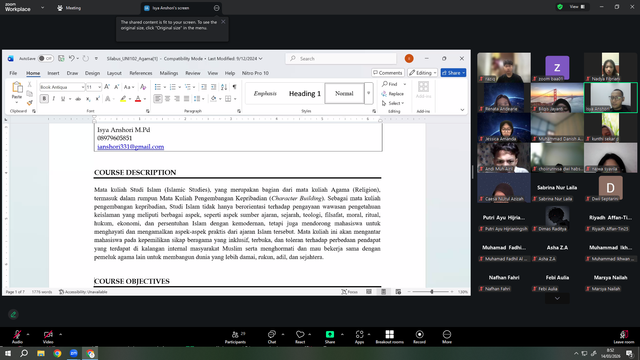Click the Zoom Record button

click(419, 337)
